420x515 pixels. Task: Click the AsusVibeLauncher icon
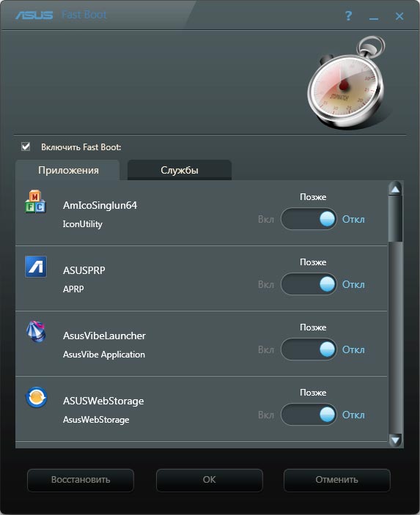click(36, 332)
